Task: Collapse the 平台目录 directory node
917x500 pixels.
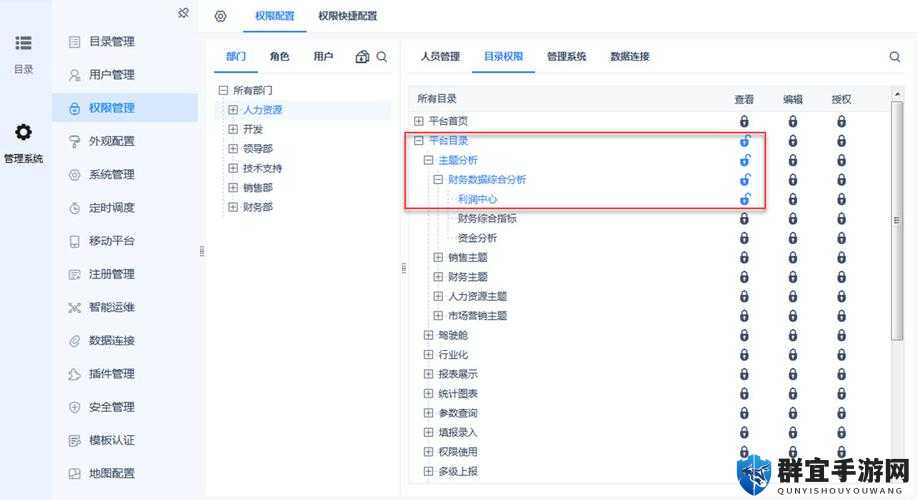Action: (418, 140)
